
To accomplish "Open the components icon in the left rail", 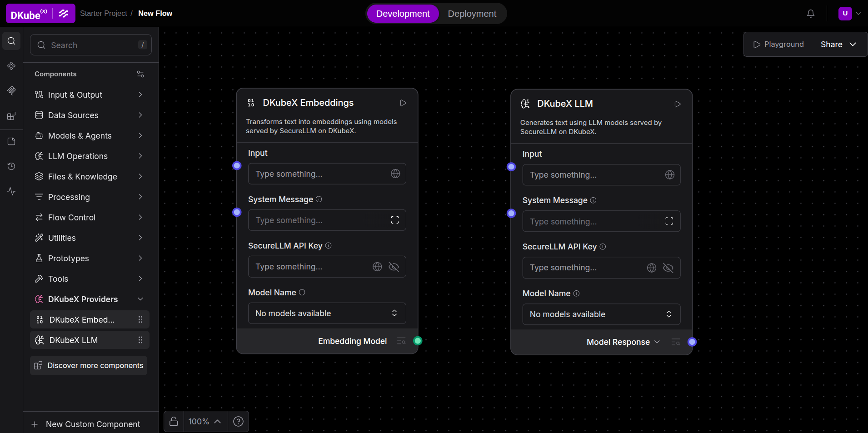I will coord(12,66).
